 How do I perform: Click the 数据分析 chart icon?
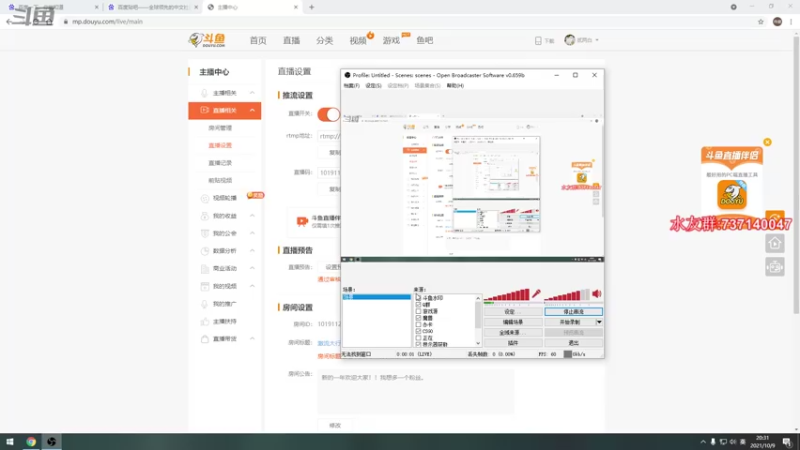(205, 251)
